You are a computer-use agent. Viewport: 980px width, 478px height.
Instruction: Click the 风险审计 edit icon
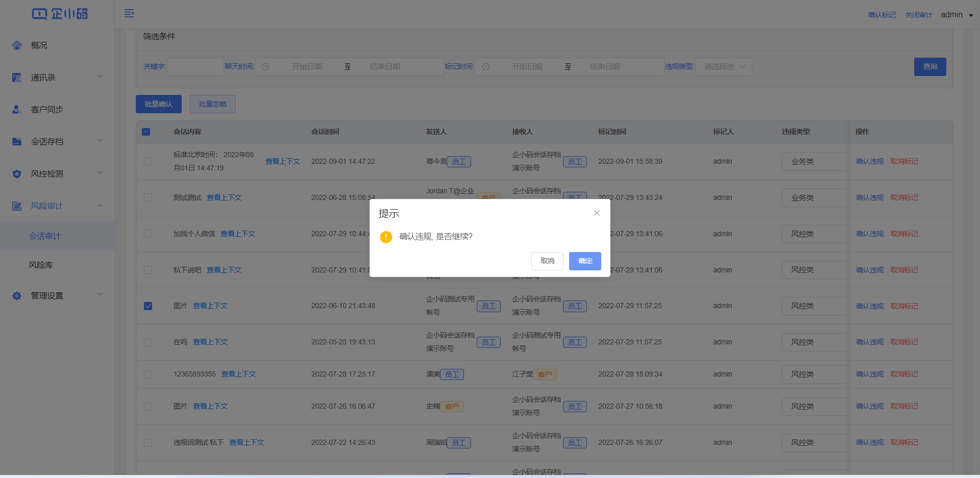pos(17,206)
